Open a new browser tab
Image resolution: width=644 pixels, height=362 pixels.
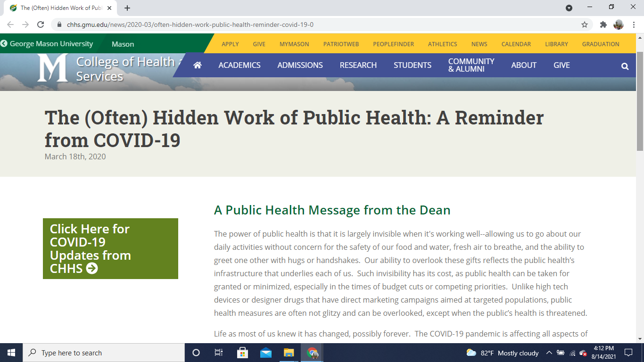tap(127, 8)
